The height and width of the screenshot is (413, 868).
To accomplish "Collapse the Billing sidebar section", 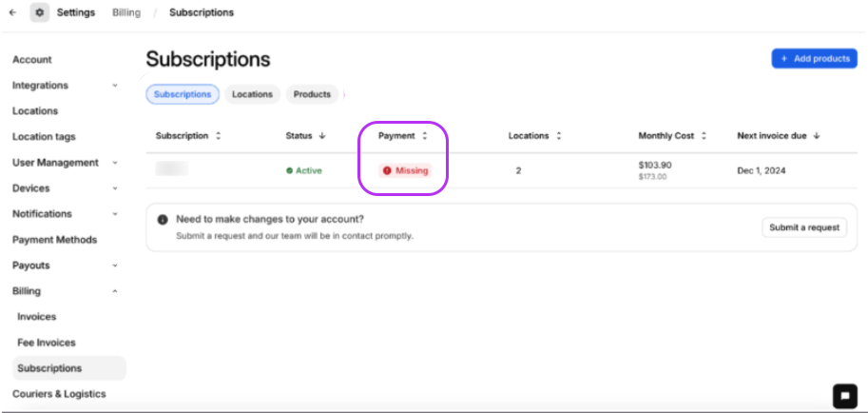I will coord(115,291).
